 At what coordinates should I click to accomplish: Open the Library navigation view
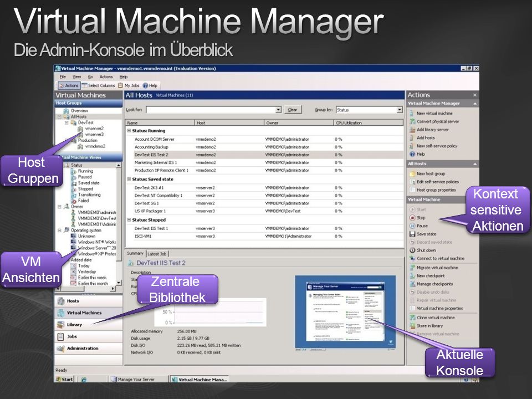(x=89, y=325)
